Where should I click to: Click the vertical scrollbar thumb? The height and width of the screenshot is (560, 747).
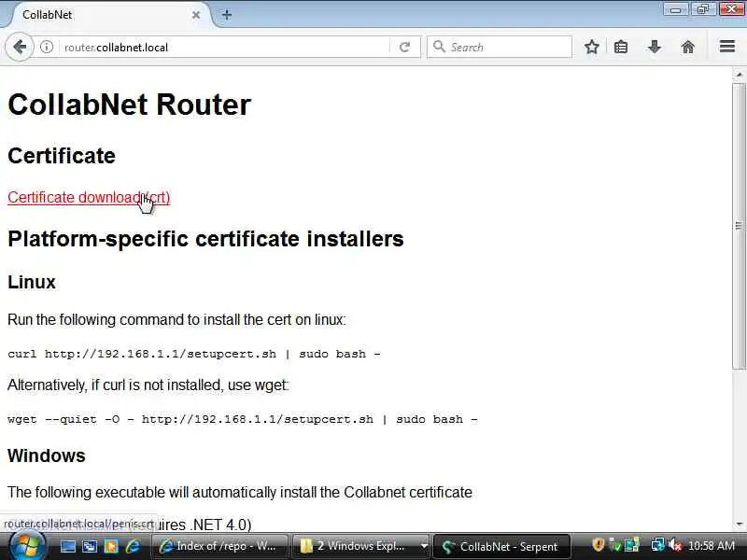[739, 225]
